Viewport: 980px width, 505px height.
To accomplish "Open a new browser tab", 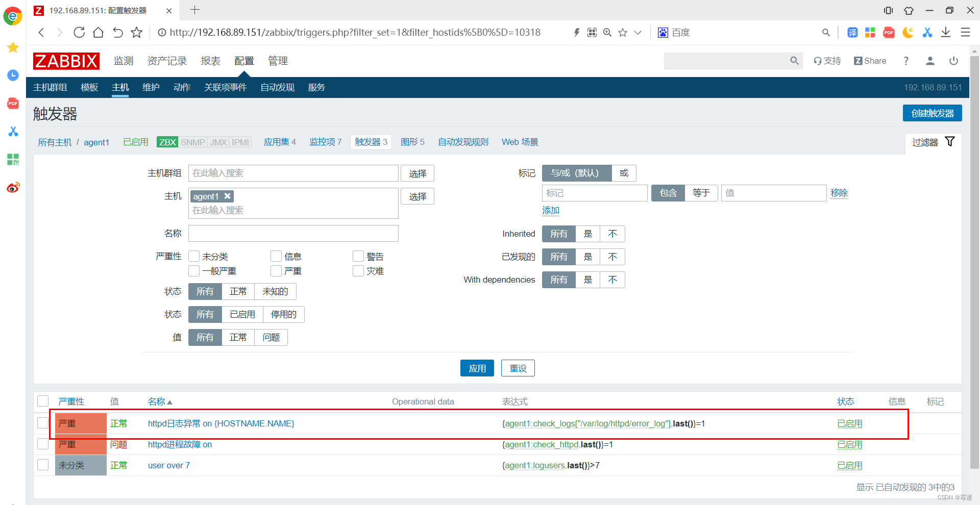I will [x=195, y=10].
